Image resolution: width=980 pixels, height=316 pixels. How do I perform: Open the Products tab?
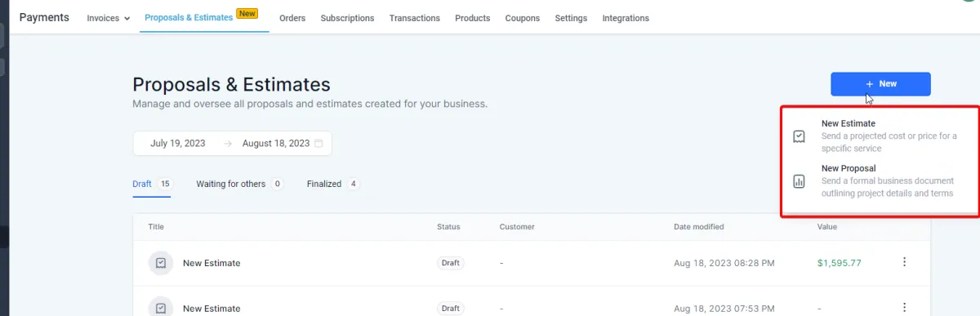[x=472, y=18]
